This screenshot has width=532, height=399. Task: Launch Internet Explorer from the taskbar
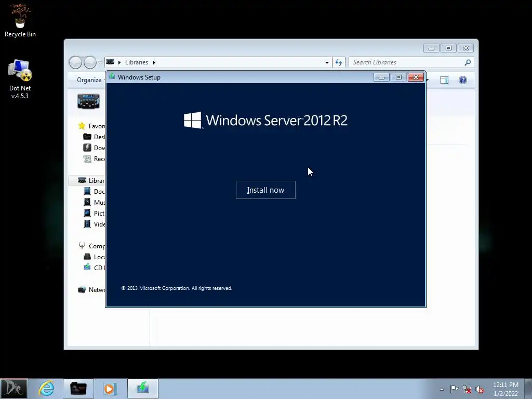coord(46,389)
